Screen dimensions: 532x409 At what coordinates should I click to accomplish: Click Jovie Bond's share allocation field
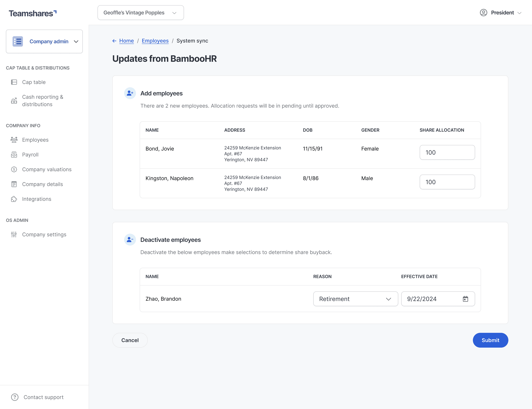coord(447,152)
